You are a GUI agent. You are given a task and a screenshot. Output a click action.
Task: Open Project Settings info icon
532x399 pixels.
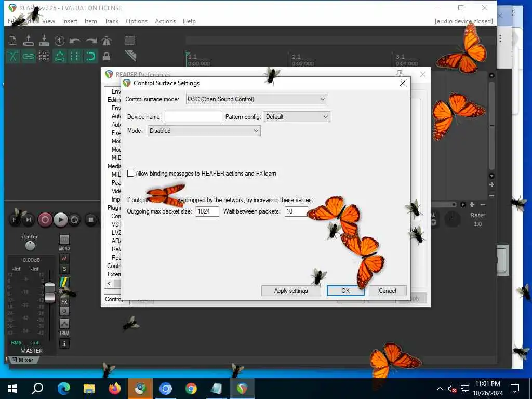[x=59, y=41]
